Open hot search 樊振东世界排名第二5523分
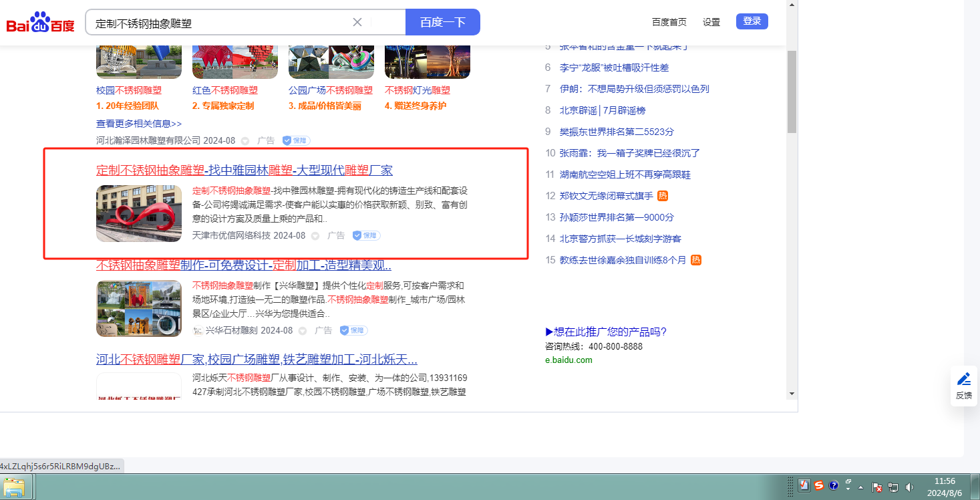The image size is (980, 500). pos(617,132)
